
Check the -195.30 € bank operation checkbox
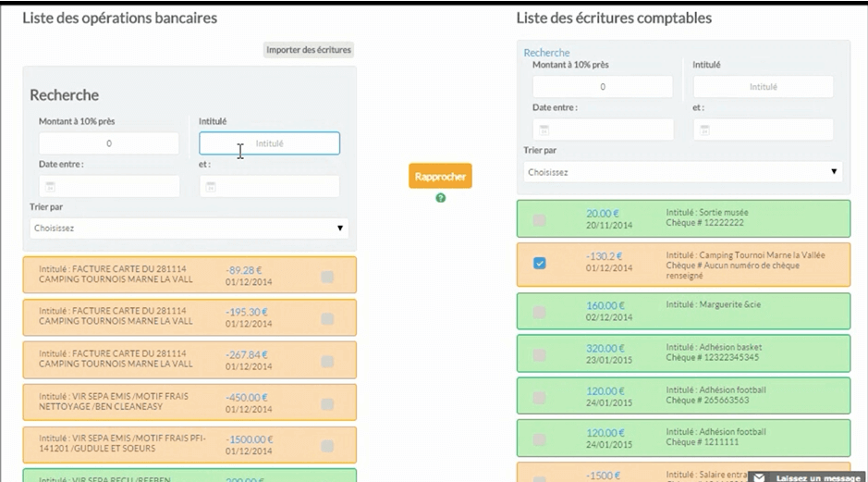327,318
